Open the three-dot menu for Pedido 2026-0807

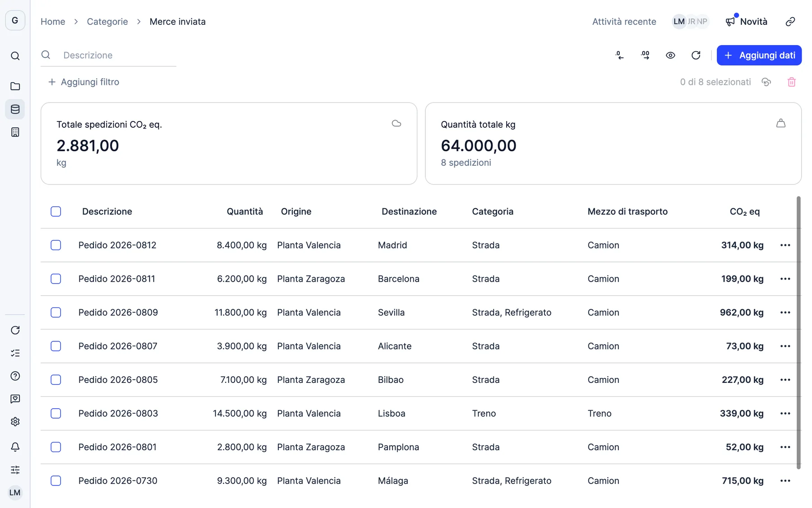[x=785, y=346]
